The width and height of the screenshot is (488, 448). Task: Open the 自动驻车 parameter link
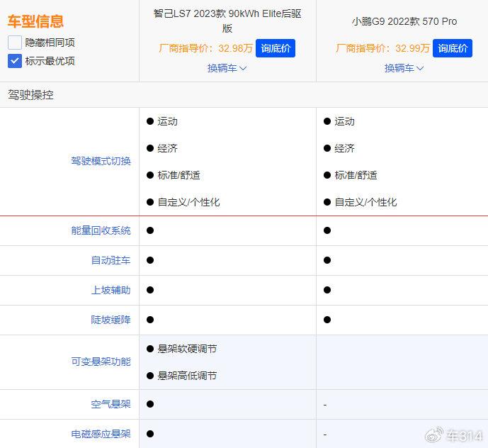tap(110, 260)
